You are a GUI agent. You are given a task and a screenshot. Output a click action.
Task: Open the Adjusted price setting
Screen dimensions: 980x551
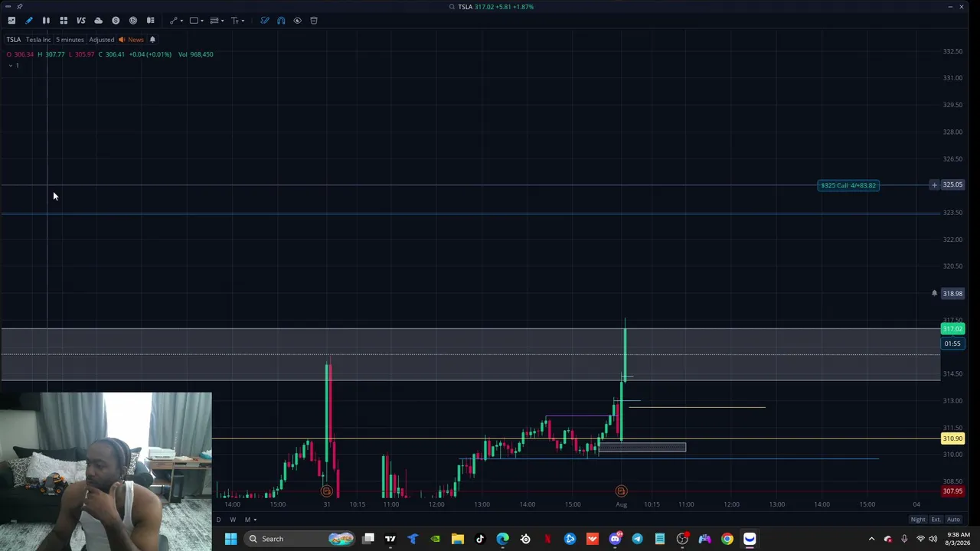tap(101, 40)
